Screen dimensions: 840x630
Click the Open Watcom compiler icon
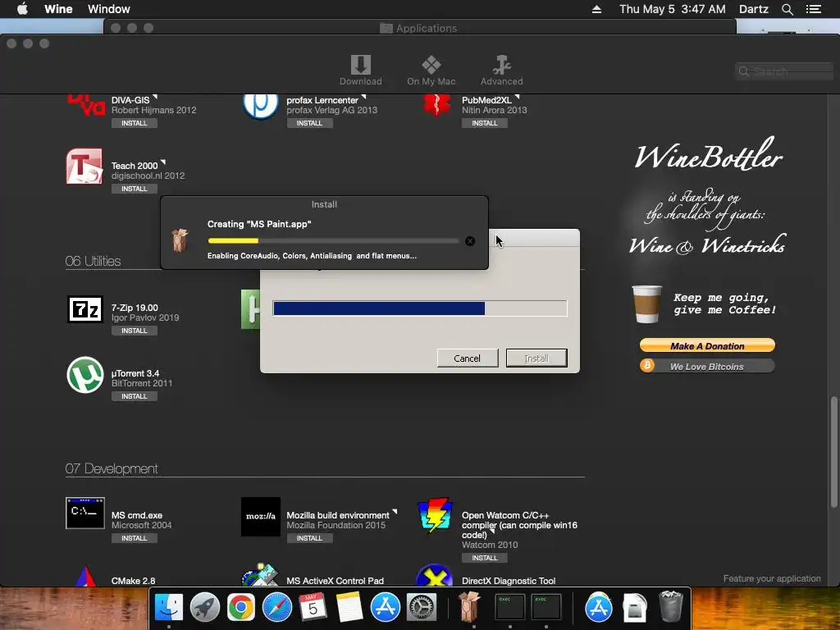click(436, 515)
